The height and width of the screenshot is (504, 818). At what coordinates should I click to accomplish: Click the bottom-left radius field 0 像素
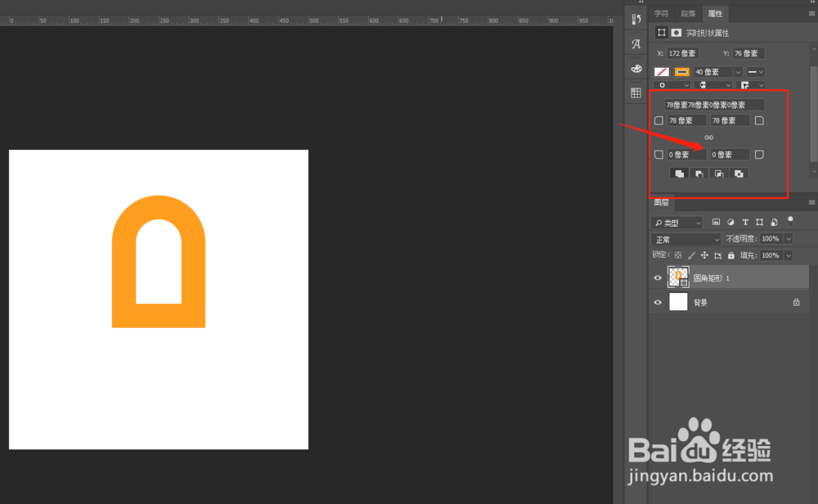687,155
